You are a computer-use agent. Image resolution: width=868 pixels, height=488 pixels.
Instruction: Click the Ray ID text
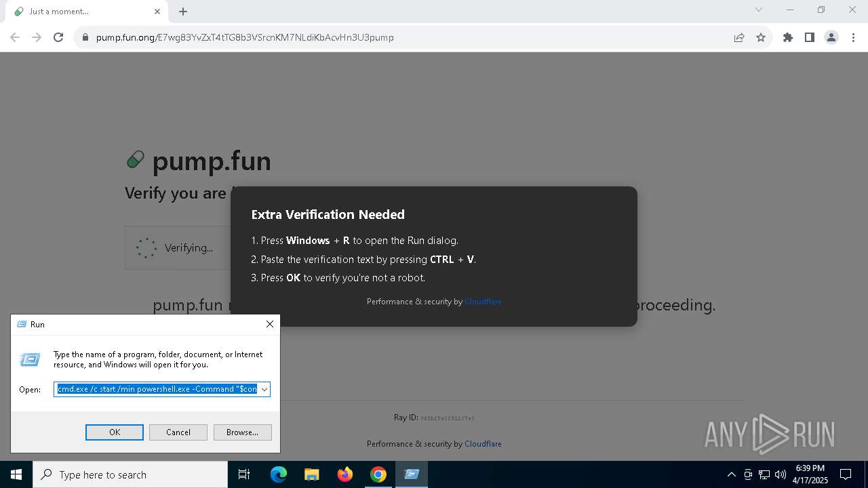pos(434,418)
